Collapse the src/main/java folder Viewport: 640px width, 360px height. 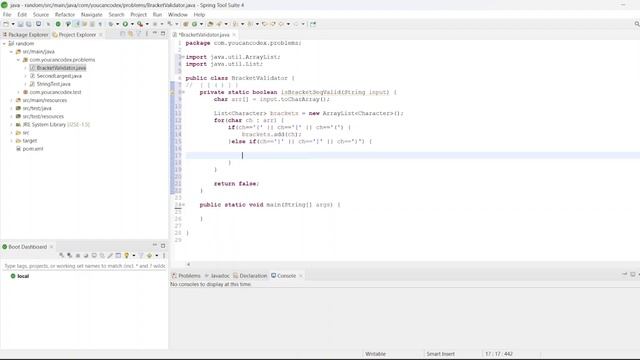pos(11,51)
